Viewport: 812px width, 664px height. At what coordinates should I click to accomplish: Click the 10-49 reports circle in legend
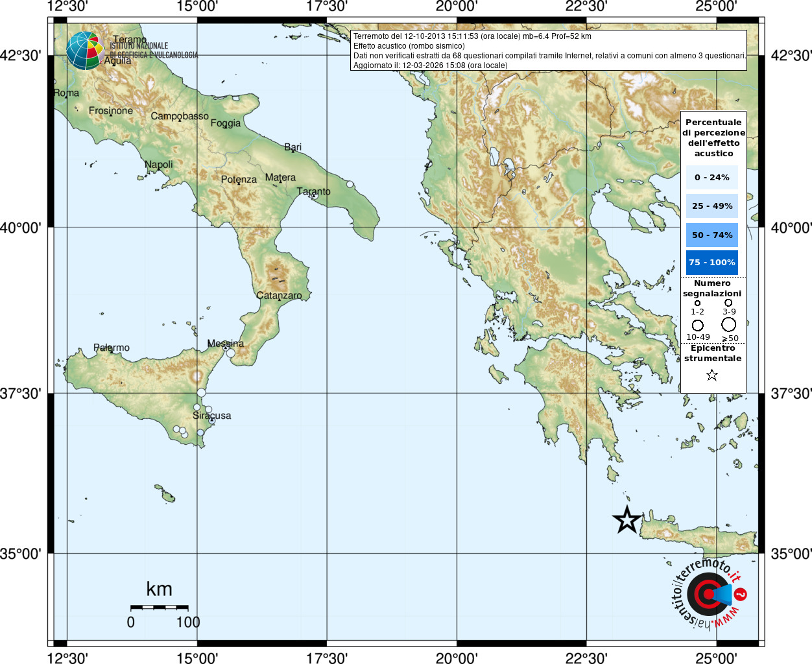698,325
